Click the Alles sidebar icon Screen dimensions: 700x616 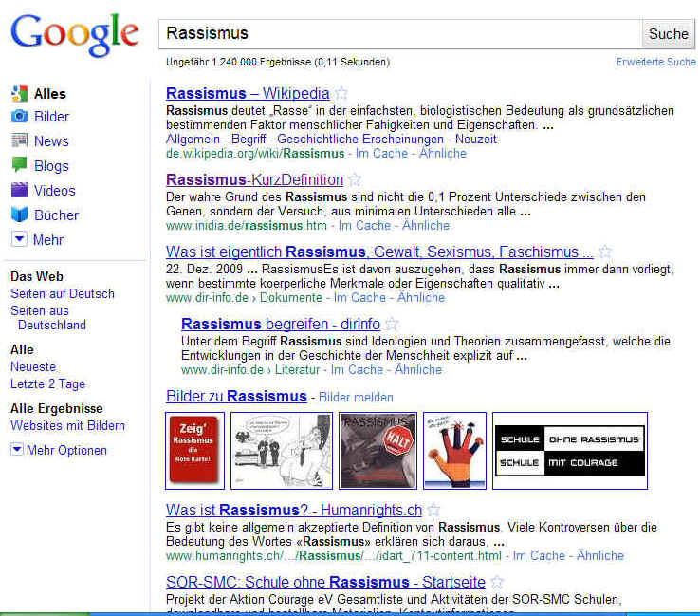[19, 94]
